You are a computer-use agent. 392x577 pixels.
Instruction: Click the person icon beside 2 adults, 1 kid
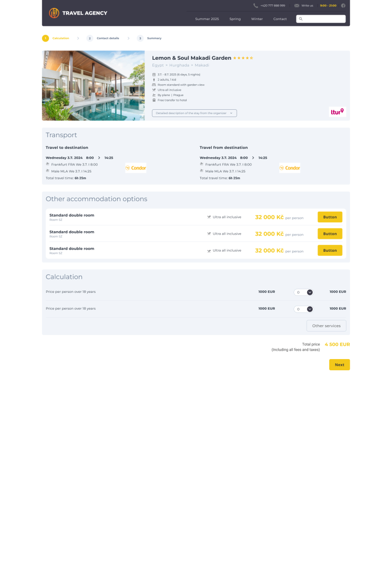[154, 79]
